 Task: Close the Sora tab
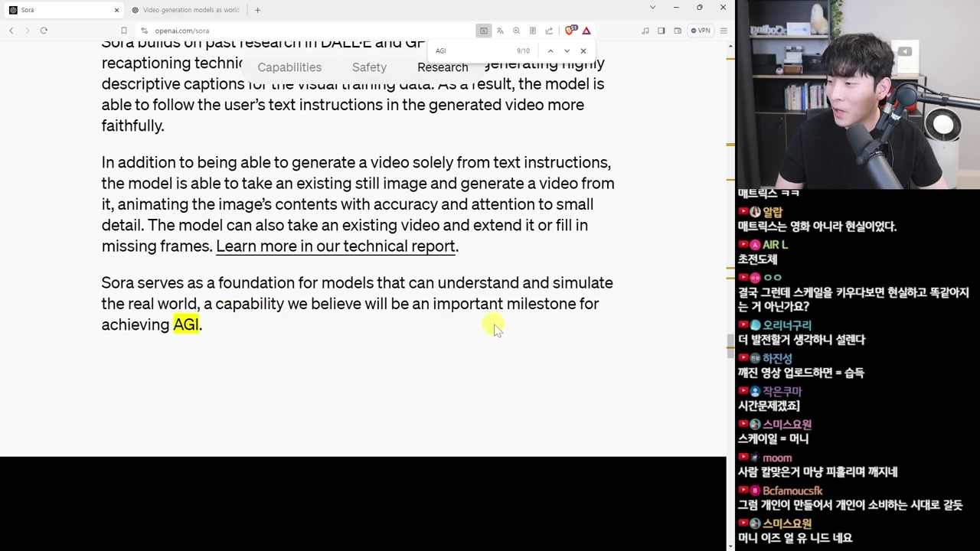coord(116,10)
